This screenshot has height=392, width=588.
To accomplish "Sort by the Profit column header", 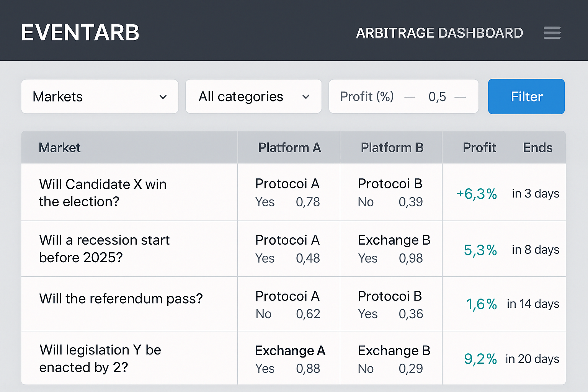I will tap(479, 147).
